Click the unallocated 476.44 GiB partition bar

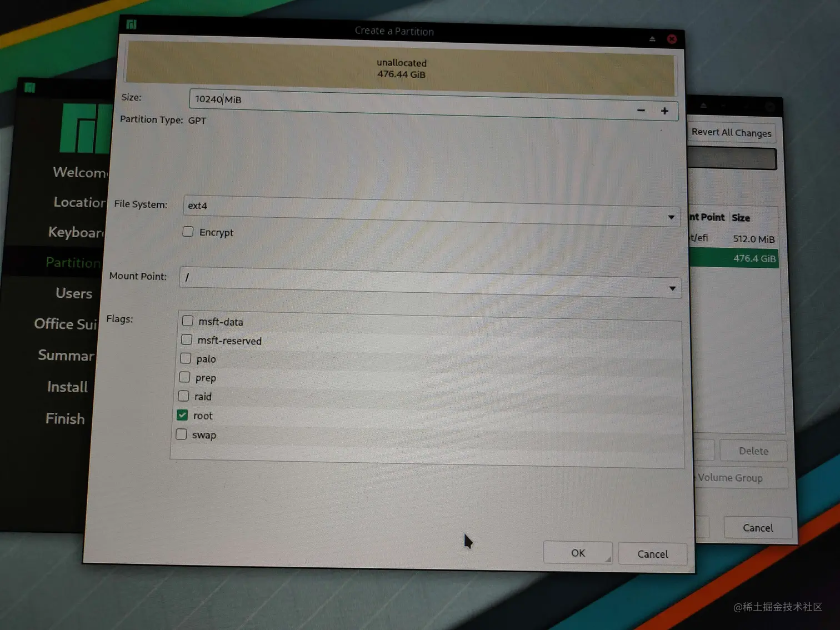[x=401, y=68]
